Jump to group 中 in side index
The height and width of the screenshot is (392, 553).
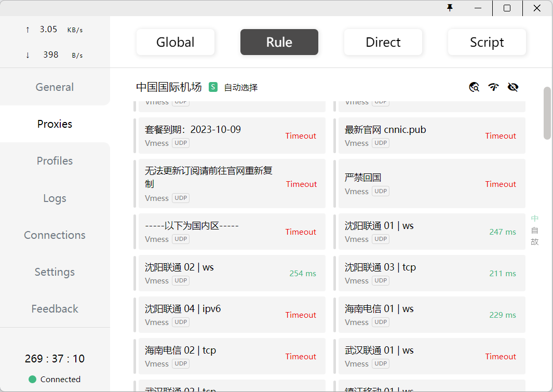point(535,218)
